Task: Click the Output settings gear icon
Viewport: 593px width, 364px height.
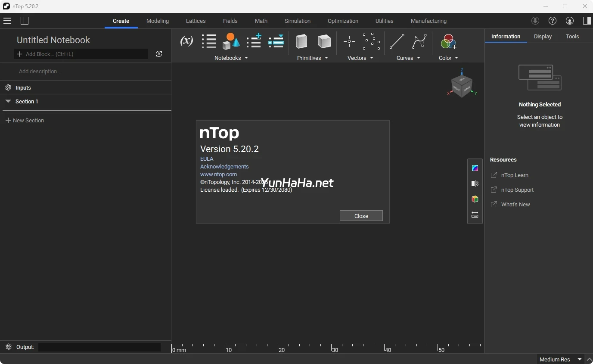Action: pyautogui.click(x=8, y=347)
